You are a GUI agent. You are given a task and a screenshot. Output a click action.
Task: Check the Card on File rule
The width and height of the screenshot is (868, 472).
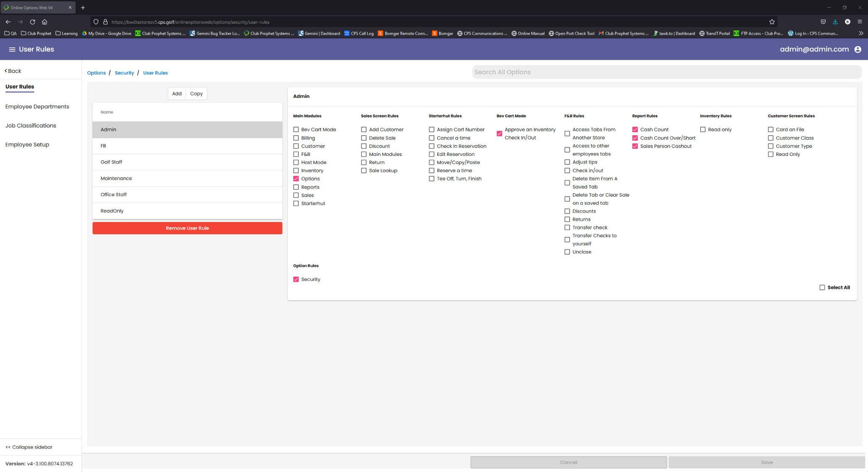[x=771, y=130]
